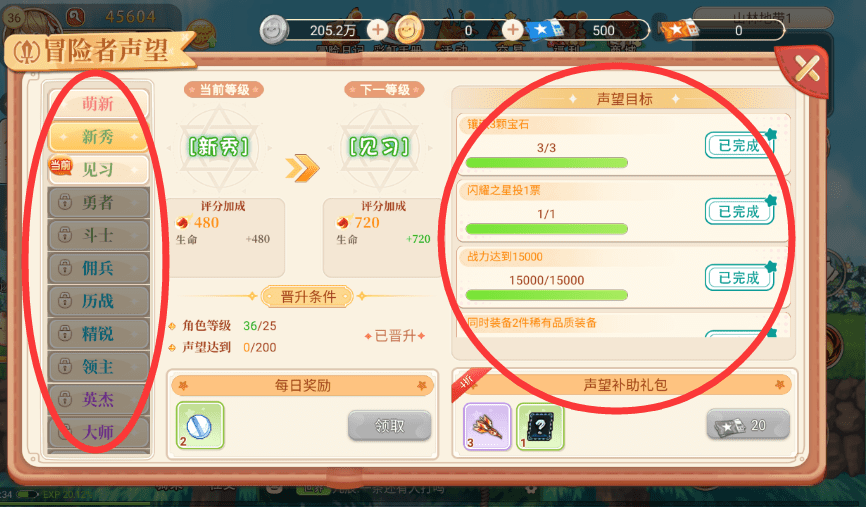866x507 pixels.
Task: Tap the blue star ticket icon
Action: [x=545, y=29]
